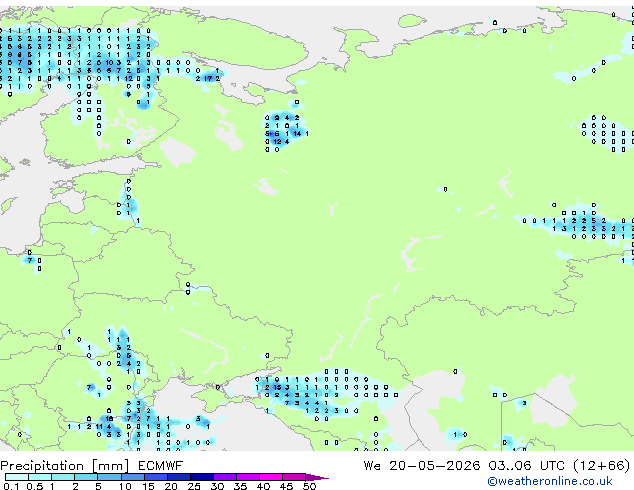Choose the 45–50 mm legend swatch
This screenshot has width=634, height=490.
[293, 477]
